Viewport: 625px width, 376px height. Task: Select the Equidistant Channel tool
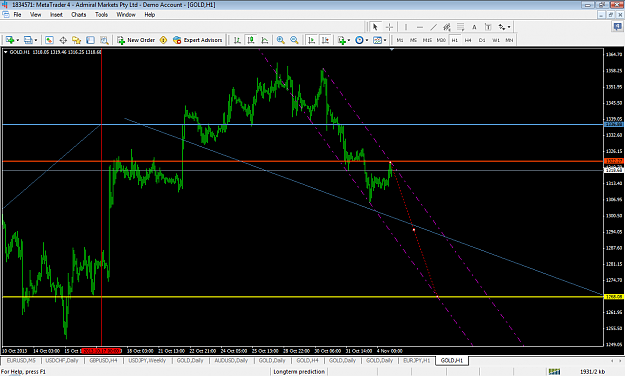click(x=447, y=27)
